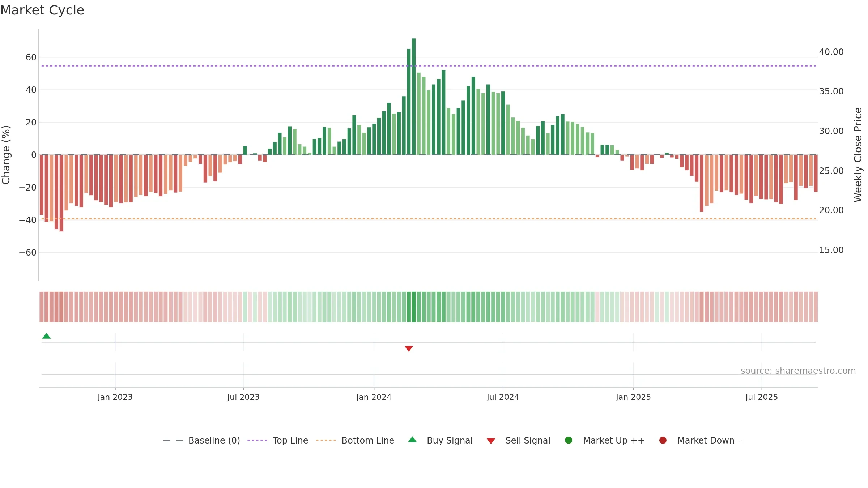This screenshot has height=488, width=868.
Task: Click the green Market Up legend dot
Action: click(569, 440)
